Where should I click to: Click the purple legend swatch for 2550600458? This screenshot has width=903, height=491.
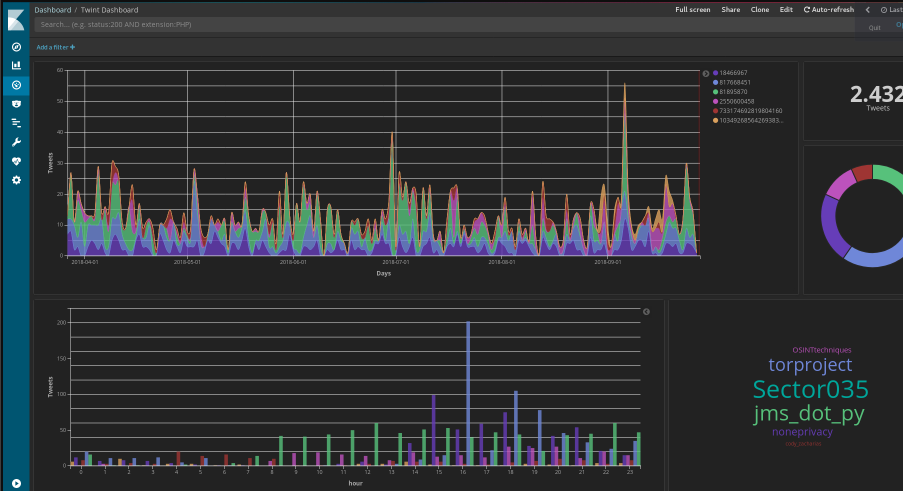pyautogui.click(x=715, y=101)
